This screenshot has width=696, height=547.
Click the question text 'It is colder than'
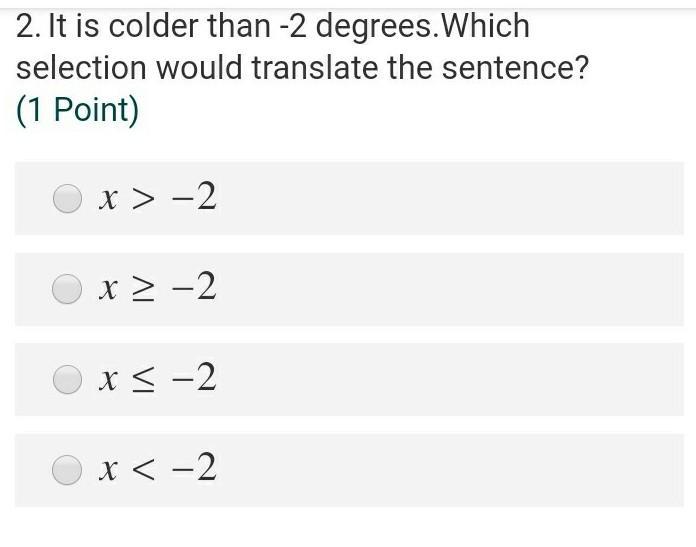[160, 26]
